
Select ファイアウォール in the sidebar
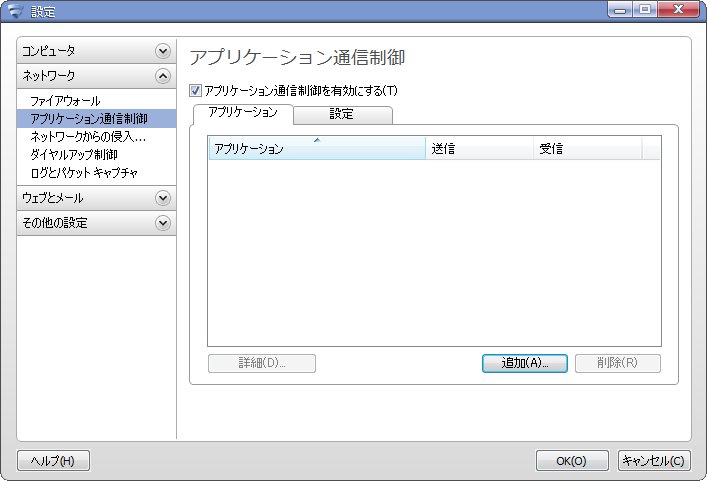65,101
